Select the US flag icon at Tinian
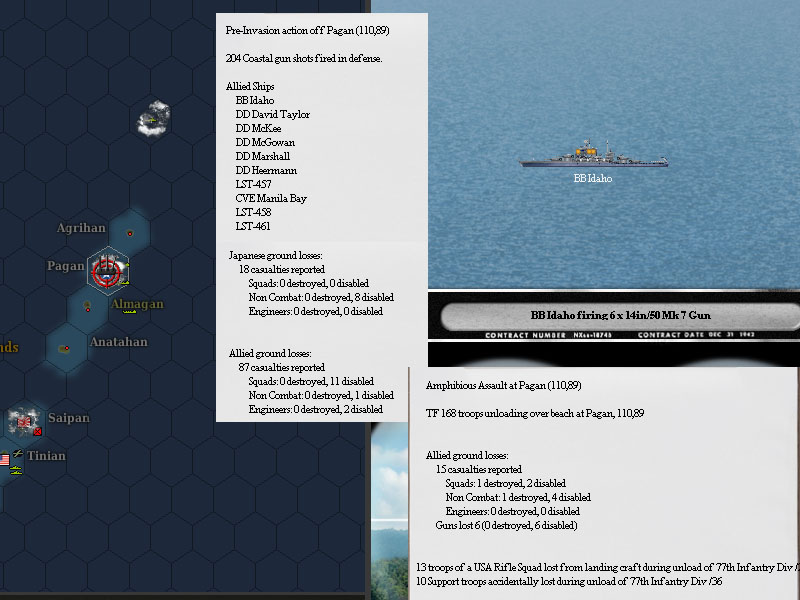The image size is (800, 600). click(5, 460)
